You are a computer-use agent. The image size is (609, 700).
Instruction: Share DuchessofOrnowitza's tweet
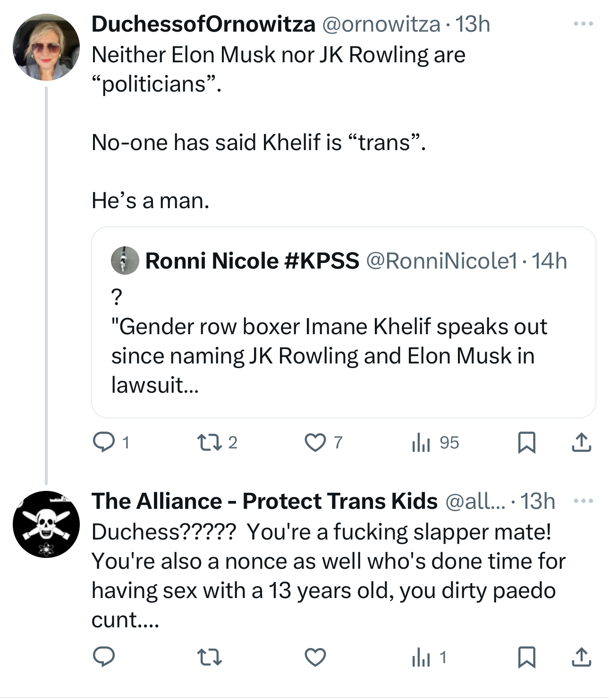[x=581, y=442]
